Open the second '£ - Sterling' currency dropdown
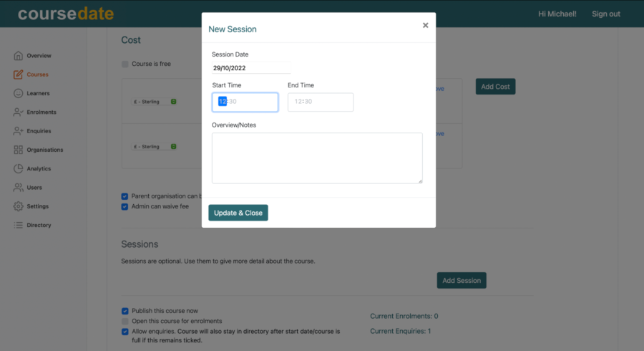This screenshot has width=644, height=351. pyautogui.click(x=155, y=147)
